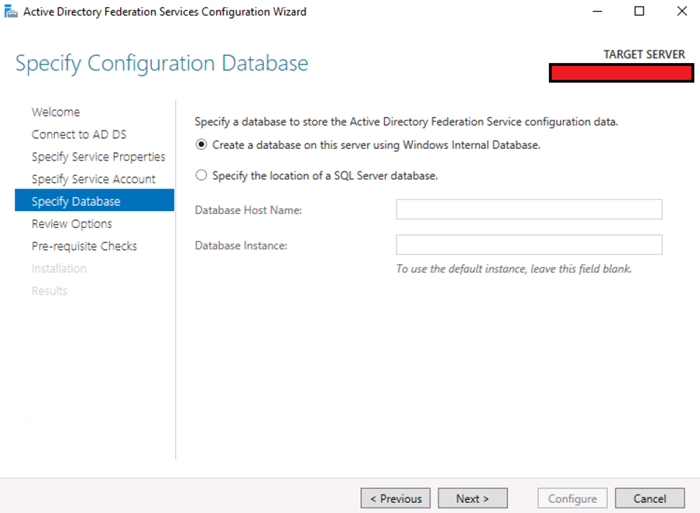
Task: Open the Connect to AD DS step
Action: (x=79, y=134)
